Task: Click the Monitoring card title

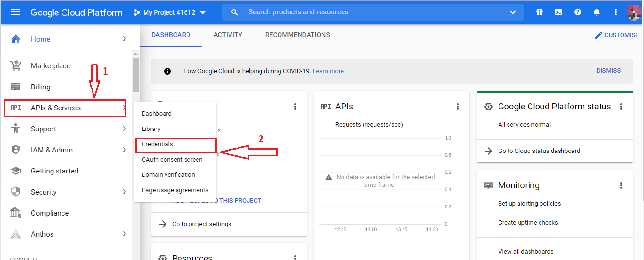Action: [x=519, y=185]
